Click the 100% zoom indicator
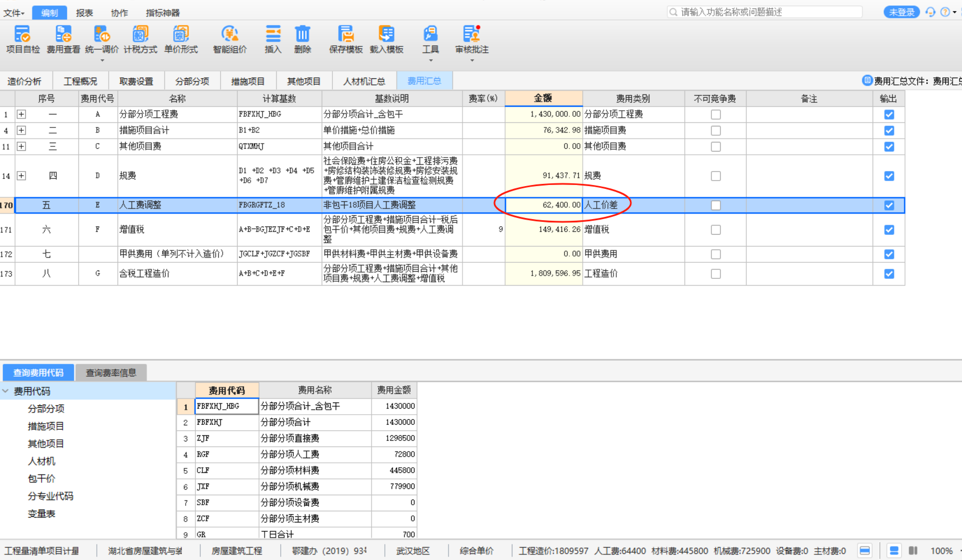This screenshot has height=560, width=962. [x=941, y=551]
